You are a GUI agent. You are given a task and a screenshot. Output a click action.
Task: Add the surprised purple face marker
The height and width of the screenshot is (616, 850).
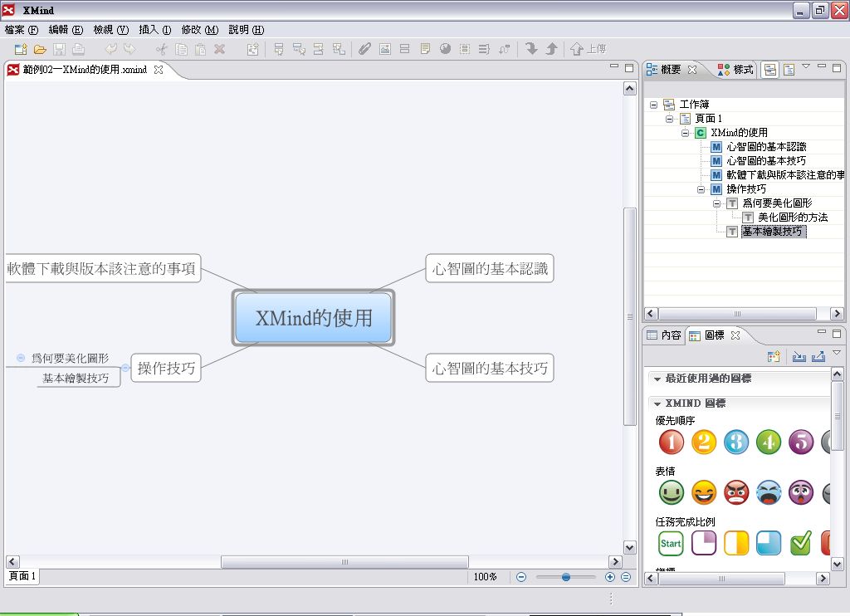[x=801, y=493]
